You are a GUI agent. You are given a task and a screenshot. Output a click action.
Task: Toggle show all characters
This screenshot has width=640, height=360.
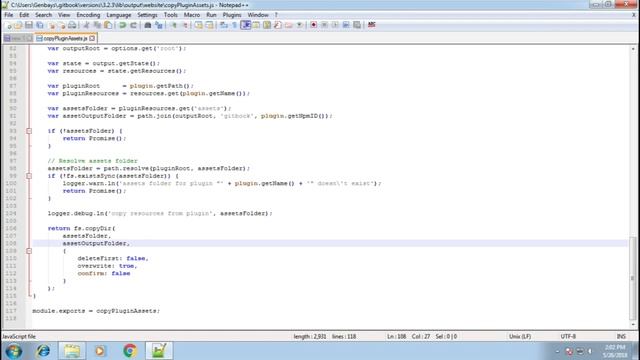click(235, 25)
